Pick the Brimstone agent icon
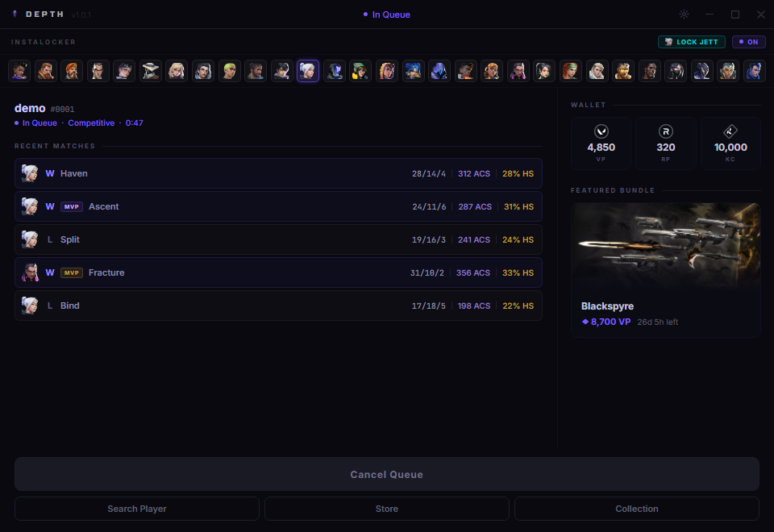Screen dimensions: 774x532 point(72,71)
